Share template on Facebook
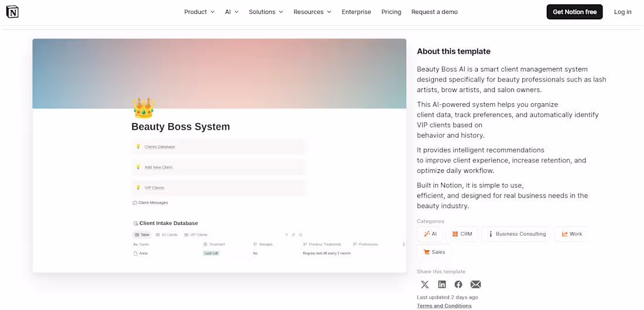The width and height of the screenshot is (644, 310). pos(458,285)
